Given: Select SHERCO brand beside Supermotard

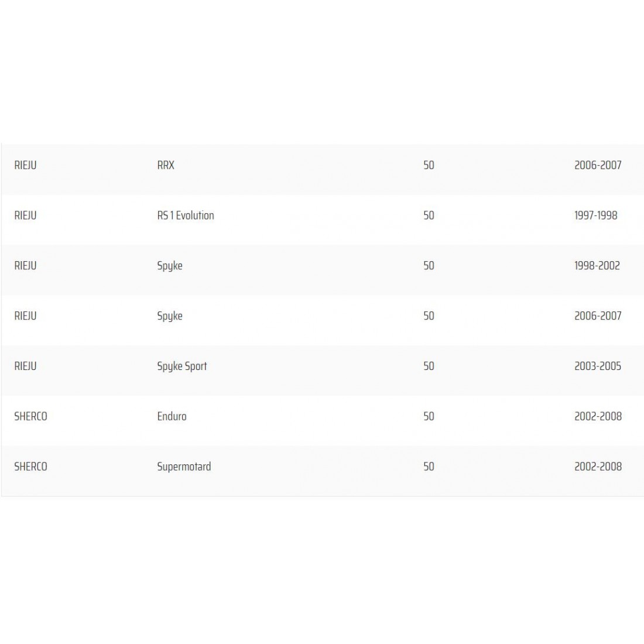Looking at the screenshot, I should coord(30,467).
